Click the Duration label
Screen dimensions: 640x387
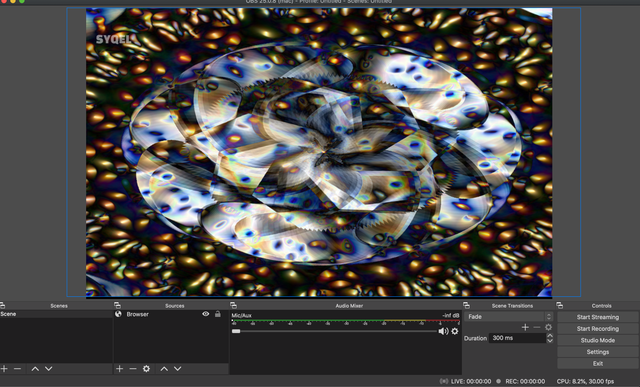point(476,338)
